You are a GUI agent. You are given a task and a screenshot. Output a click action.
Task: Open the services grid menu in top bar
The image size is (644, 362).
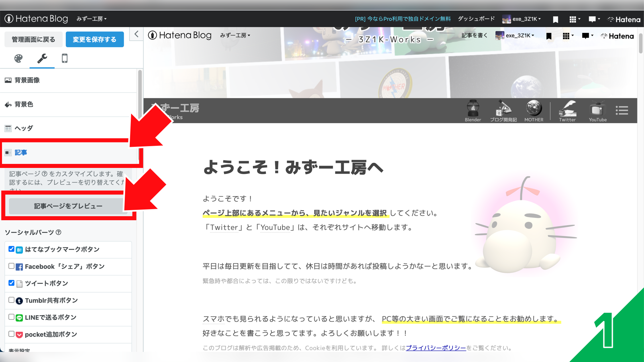click(575, 19)
